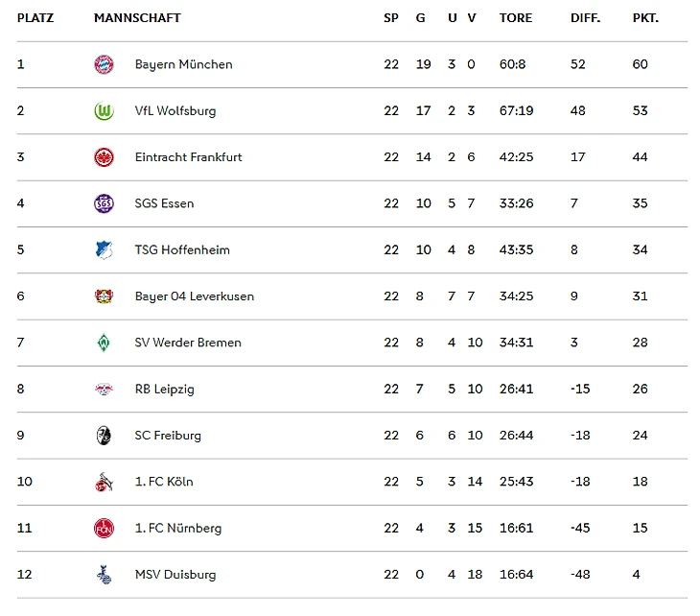
Task: Open the Bayern München team link
Action: (x=183, y=65)
